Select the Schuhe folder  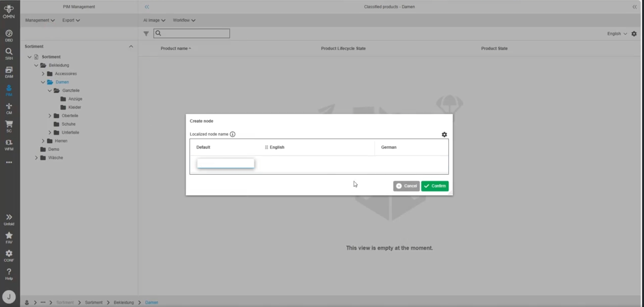pos(65,124)
